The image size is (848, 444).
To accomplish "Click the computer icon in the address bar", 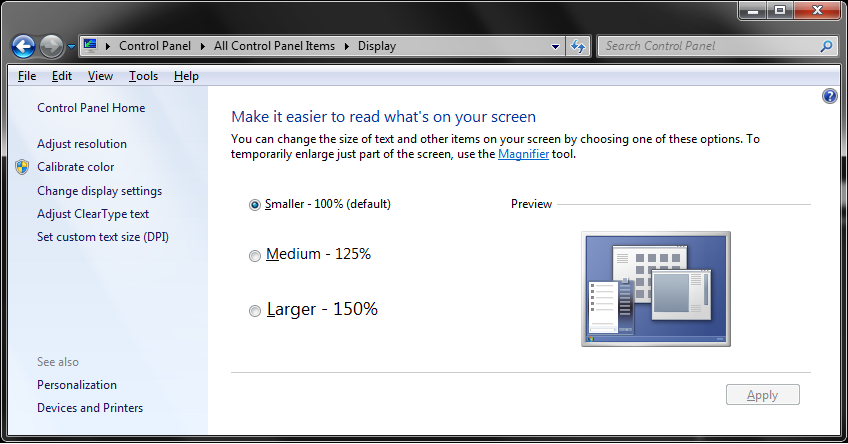I will coord(90,45).
